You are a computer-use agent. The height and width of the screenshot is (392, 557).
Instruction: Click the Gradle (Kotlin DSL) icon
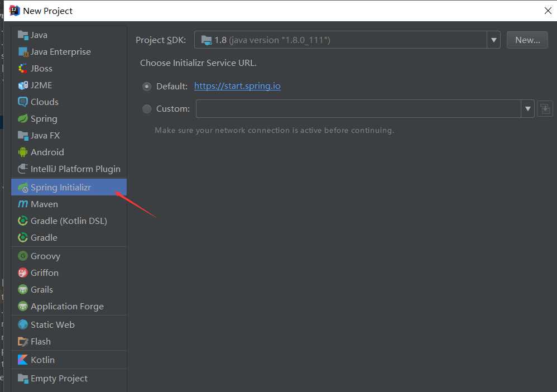tap(23, 221)
